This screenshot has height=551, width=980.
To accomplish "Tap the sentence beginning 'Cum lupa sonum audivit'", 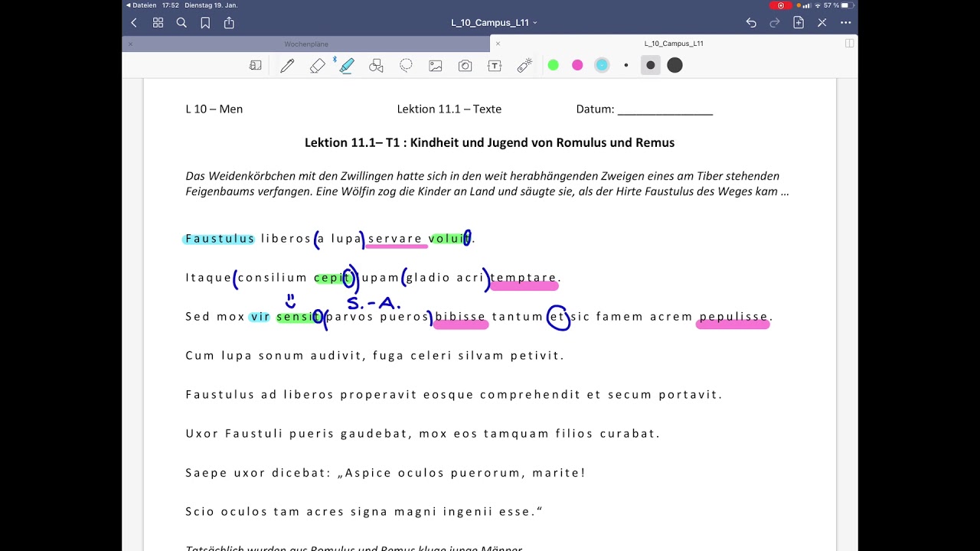I will pos(375,356).
